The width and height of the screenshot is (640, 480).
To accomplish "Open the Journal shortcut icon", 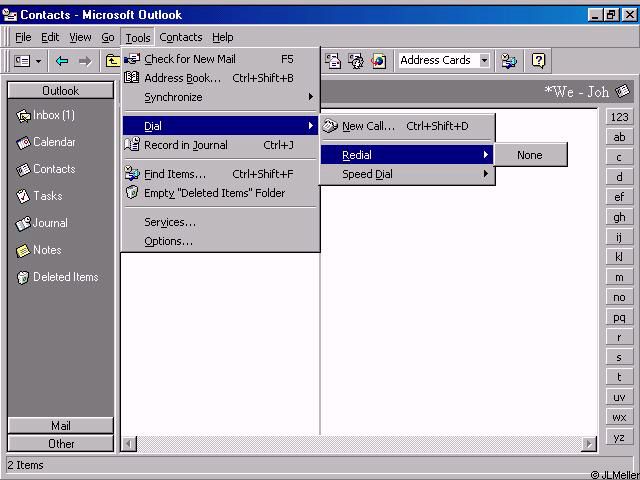I will [x=23, y=223].
